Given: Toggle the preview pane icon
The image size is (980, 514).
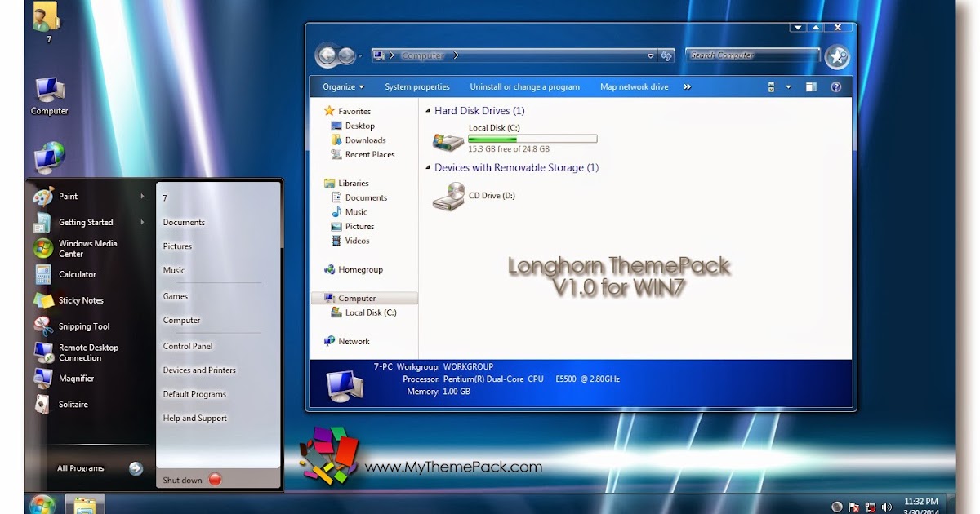Looking at the screenshot, I should 811,86.
